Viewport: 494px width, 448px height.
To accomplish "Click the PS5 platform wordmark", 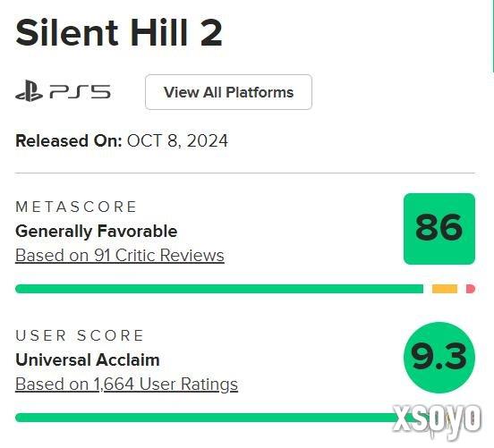I will (80, 92).
